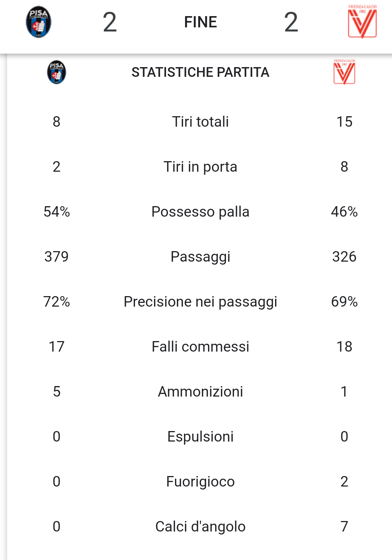Viewport: 392px width, 560px height.
Task: Tap Vicenza's score 2 in header
Action: tap(291, 22)
